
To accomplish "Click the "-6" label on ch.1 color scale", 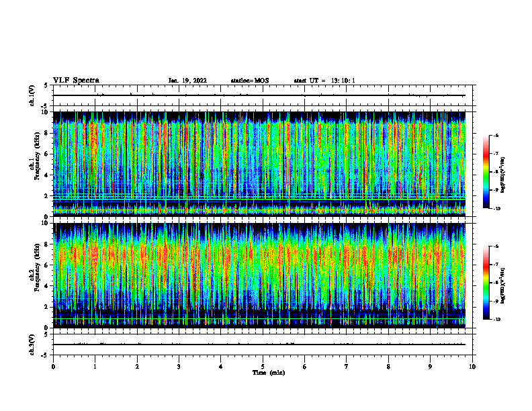I will pos(496,135).
